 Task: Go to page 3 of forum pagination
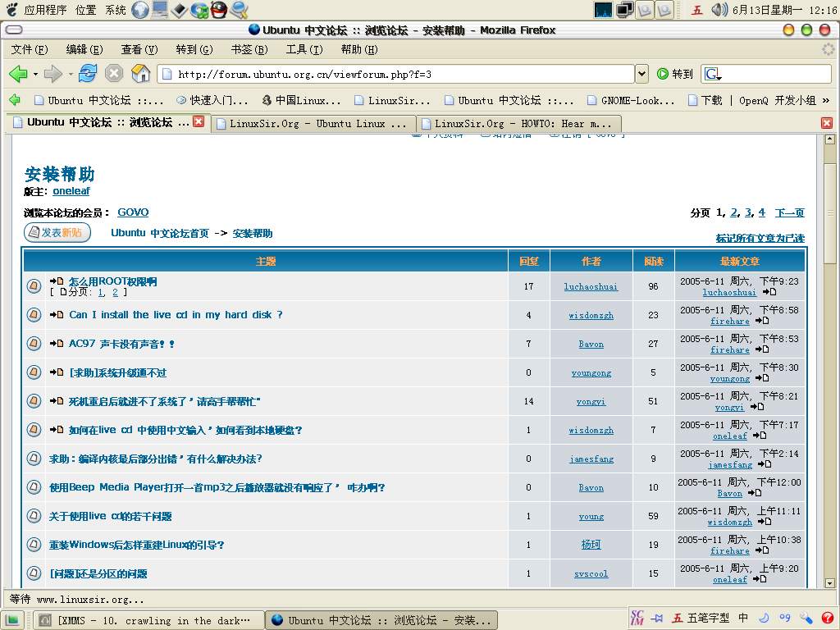(748, 212)
